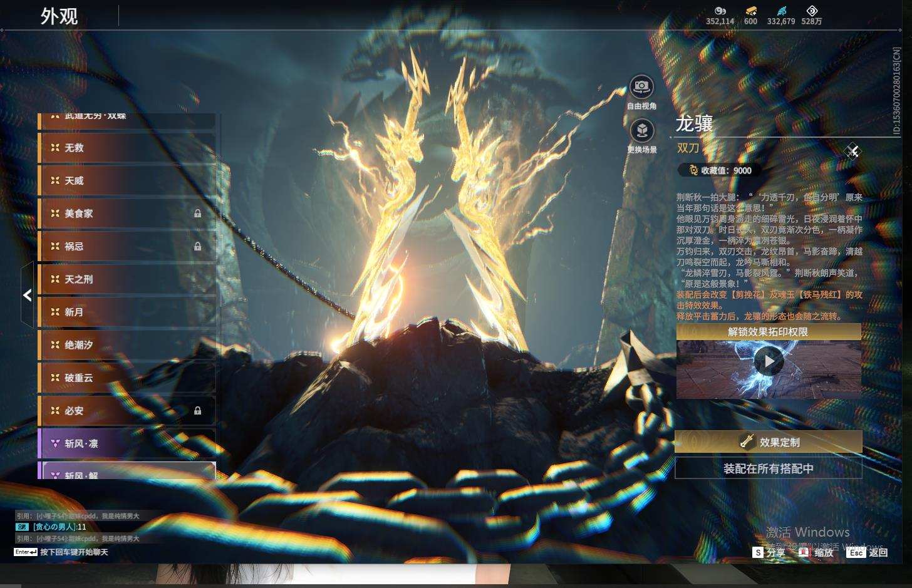Open the 更换场景 scene change icon

pos(641,131)
